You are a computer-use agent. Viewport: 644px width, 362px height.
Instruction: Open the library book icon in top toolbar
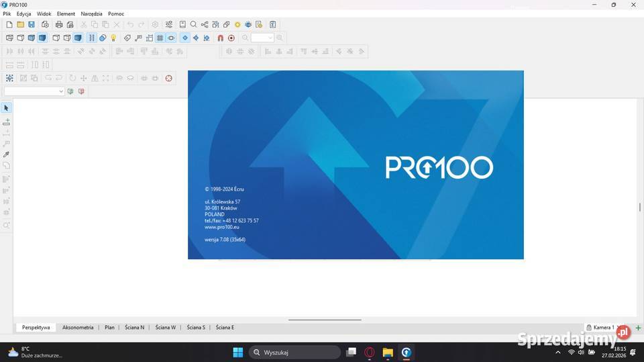[x=182, y=25]
